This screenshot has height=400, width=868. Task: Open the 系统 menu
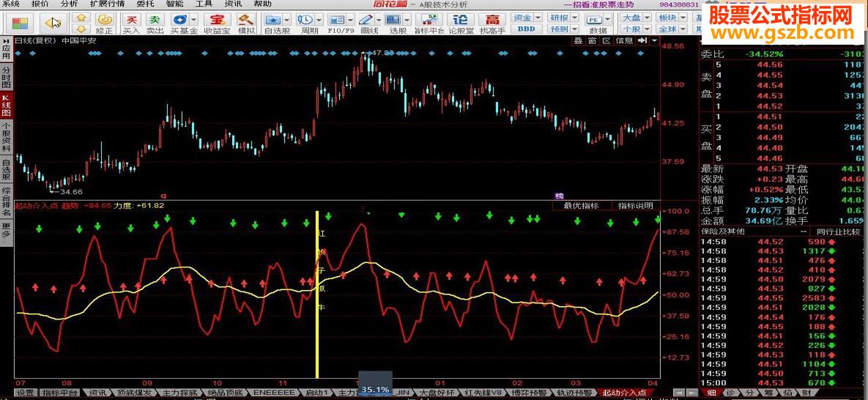[x=10, y=4]
